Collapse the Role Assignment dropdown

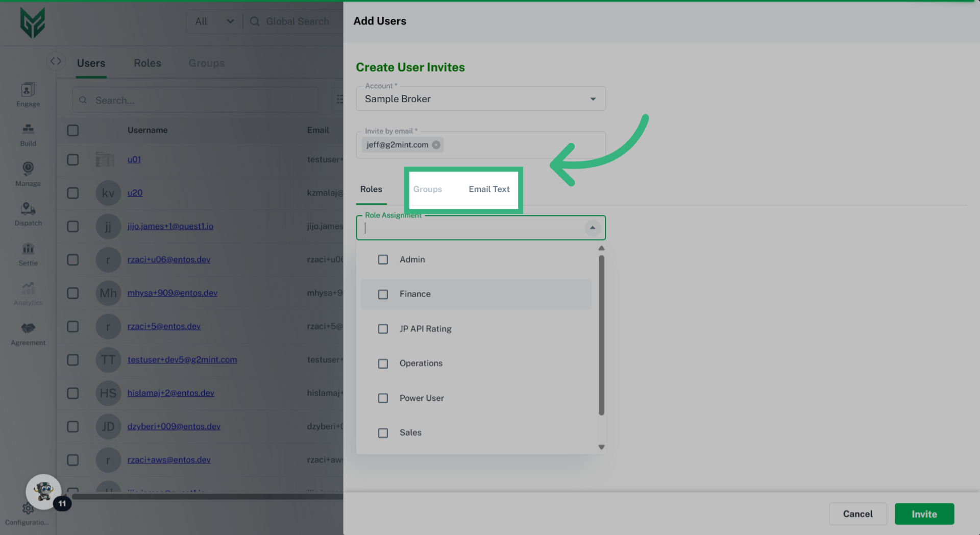[x=592, y=228]
